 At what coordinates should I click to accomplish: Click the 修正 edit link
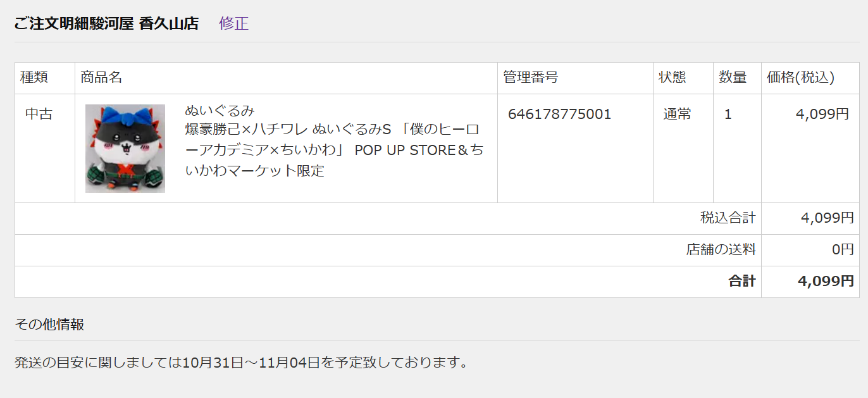pos(233,23)
